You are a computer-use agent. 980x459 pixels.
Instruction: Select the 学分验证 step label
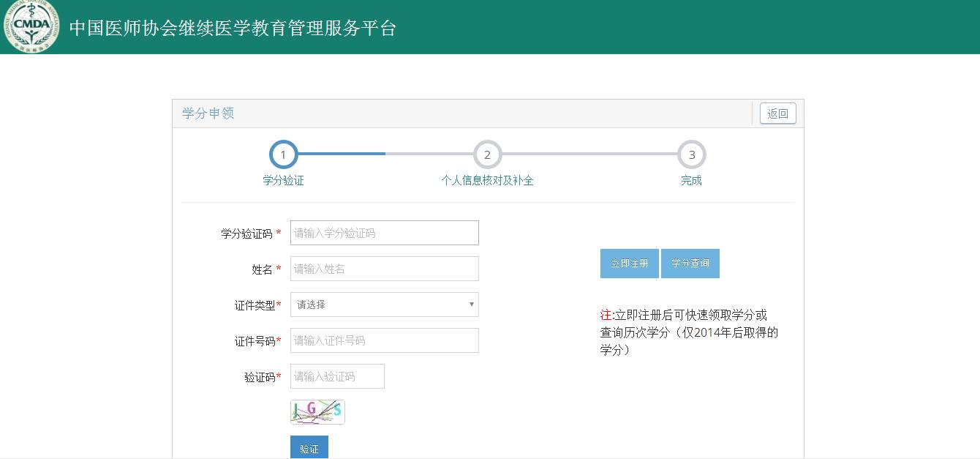(283, 181)
